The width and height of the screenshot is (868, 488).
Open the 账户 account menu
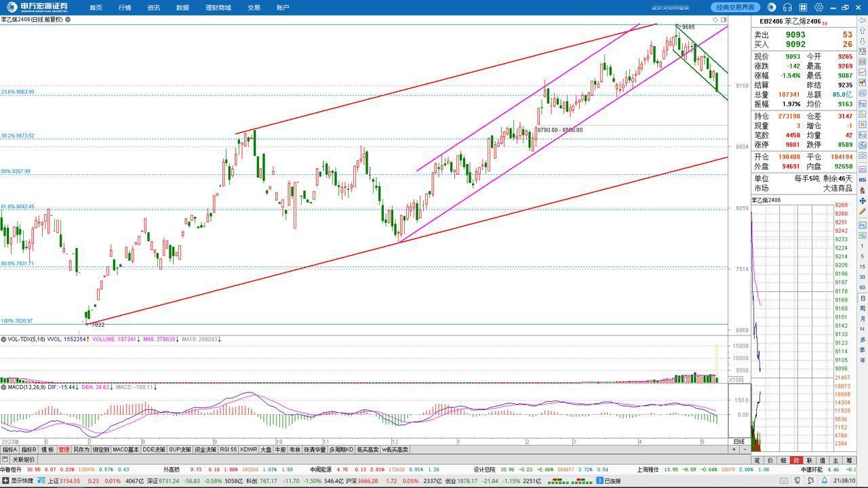283,7
